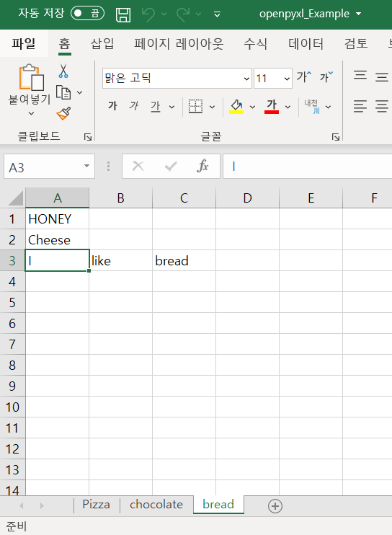Image resolution: width=392 pixels, height=535 pixels.
Task: Click the Cut scissors icon
Action: coord(63,71)
